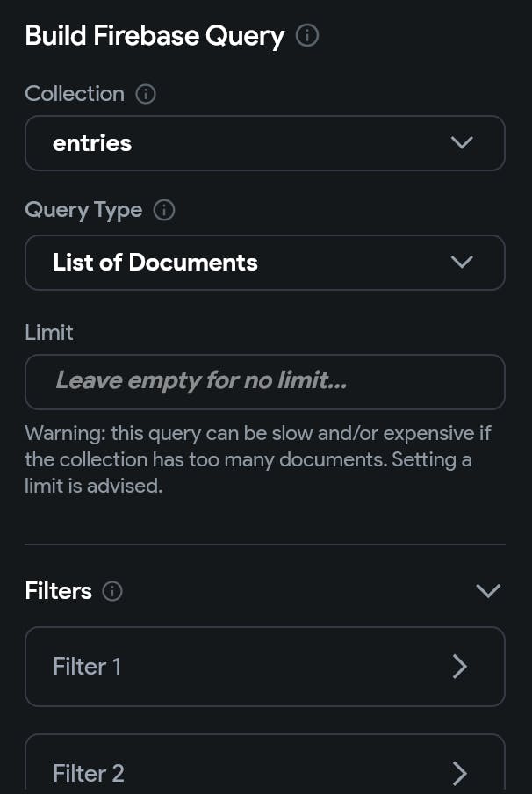The height and width of the screenshot is (794, 532).
Task: Click into the Limit input field
Action: [265, 382]
